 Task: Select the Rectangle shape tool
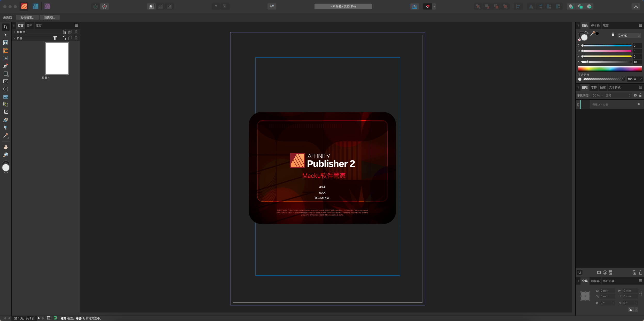pos(6,74)
